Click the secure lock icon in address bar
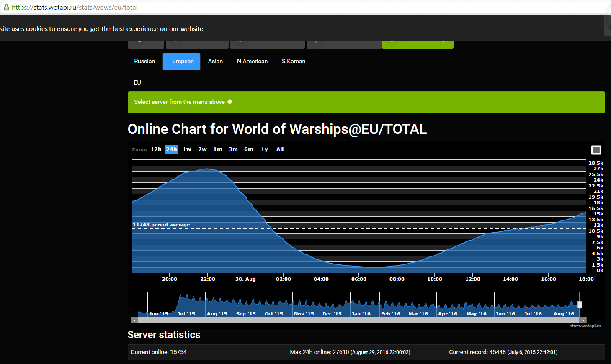 [6, 7]
